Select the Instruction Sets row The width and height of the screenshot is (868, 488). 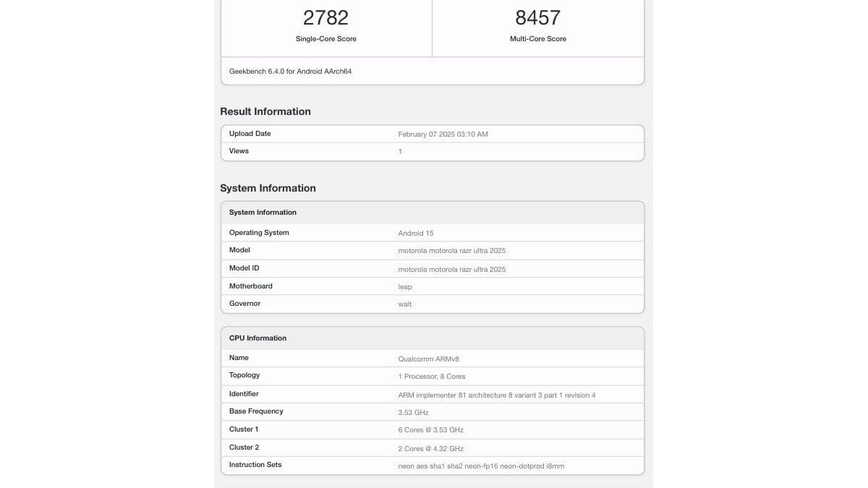coord(432,465)
